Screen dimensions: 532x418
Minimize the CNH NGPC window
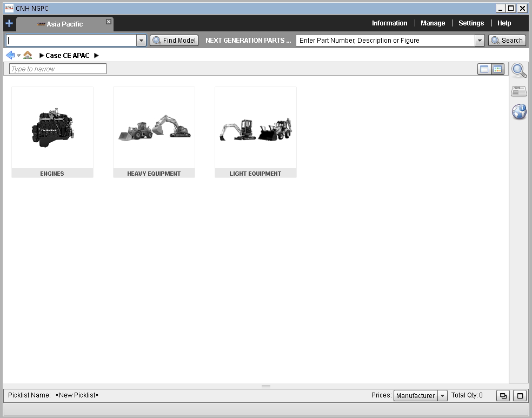click(501, 8)
